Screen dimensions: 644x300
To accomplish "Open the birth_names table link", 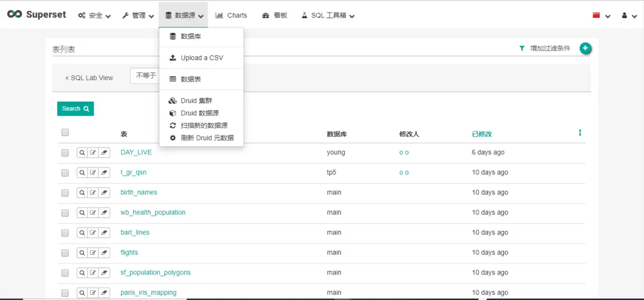I will coord(139,192).
